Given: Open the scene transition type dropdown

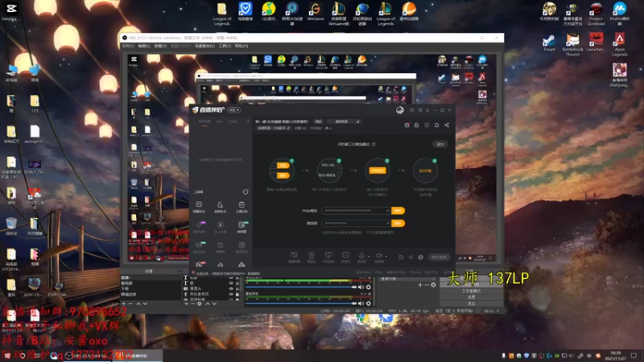Looking at the screenshot, I should [408, 278].
